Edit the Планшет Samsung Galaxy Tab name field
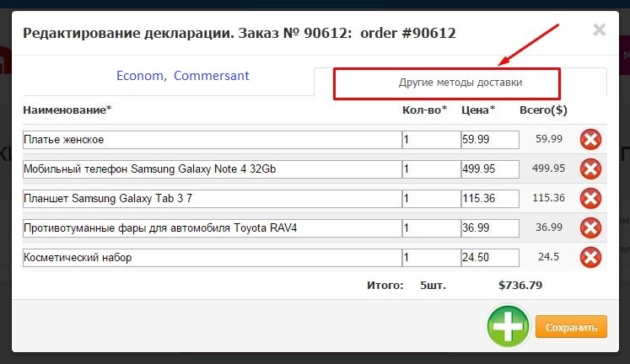The height and width of the screenshot is (364, 630). (x=212, y=198)
